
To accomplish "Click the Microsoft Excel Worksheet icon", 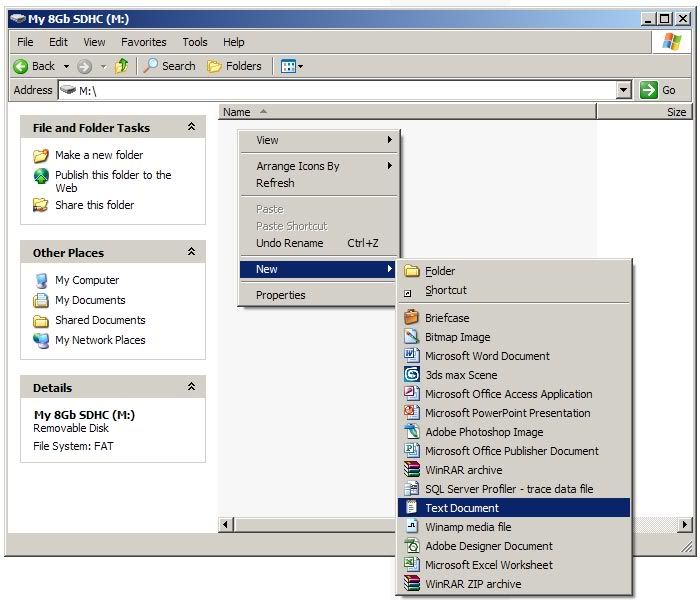I will 412,564.
